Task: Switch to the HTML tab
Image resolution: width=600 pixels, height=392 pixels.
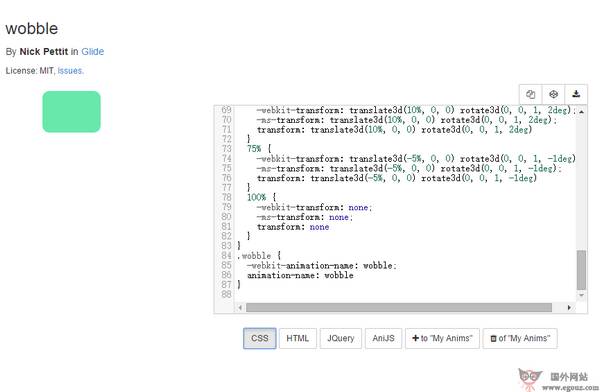Action: tap(298, 338)
